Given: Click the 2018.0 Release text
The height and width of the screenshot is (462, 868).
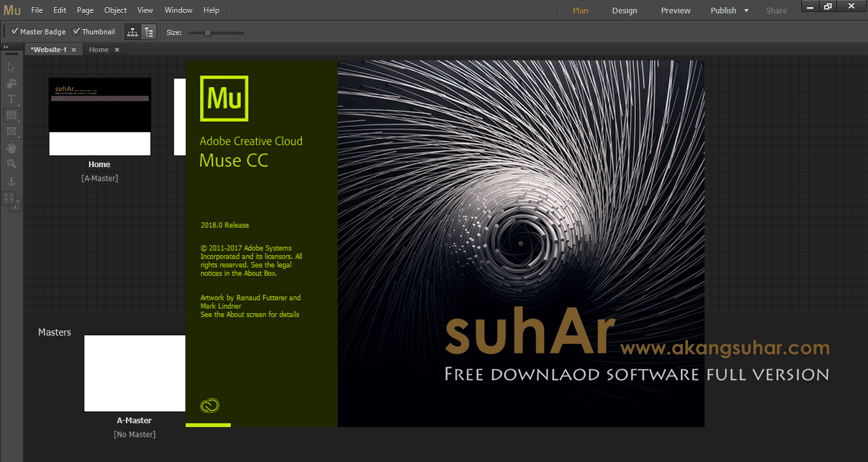Looking at the screenshot, I should (224, 225).
